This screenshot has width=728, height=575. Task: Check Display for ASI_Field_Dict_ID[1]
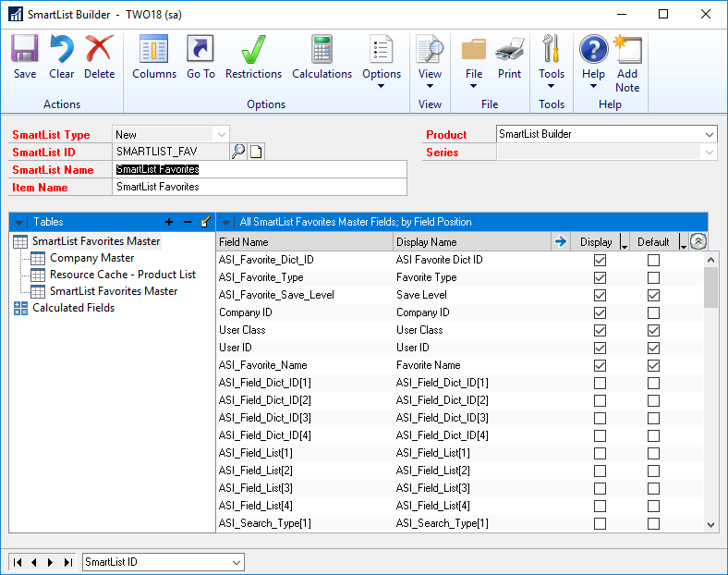pyautogui.click(x=600, y=383)
